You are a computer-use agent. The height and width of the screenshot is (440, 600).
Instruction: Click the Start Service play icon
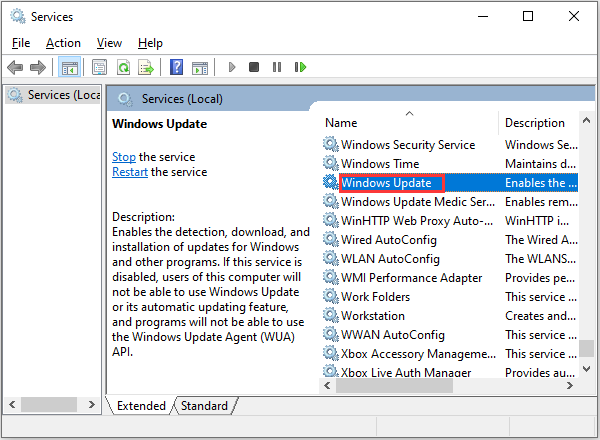pyautogui.click(x=232, y=67)
